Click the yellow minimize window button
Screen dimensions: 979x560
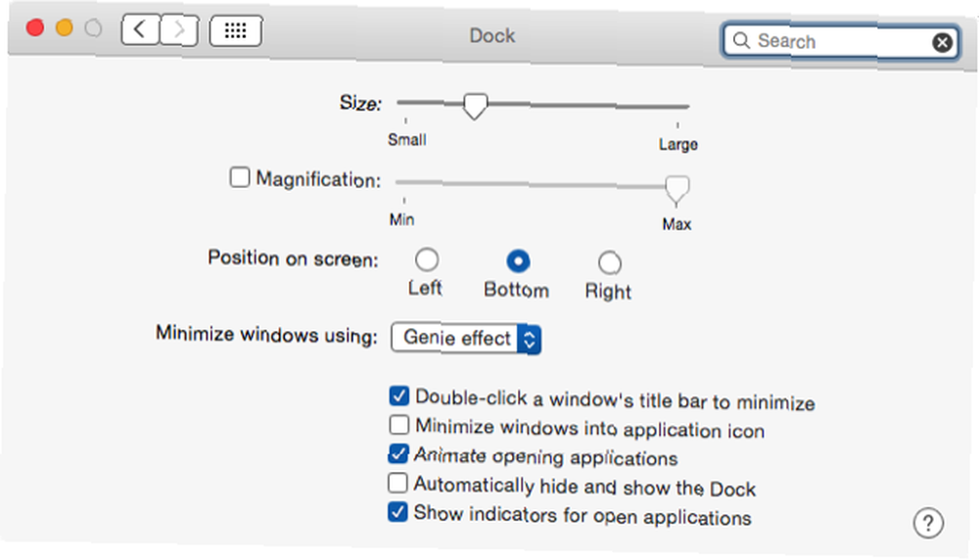65,27
